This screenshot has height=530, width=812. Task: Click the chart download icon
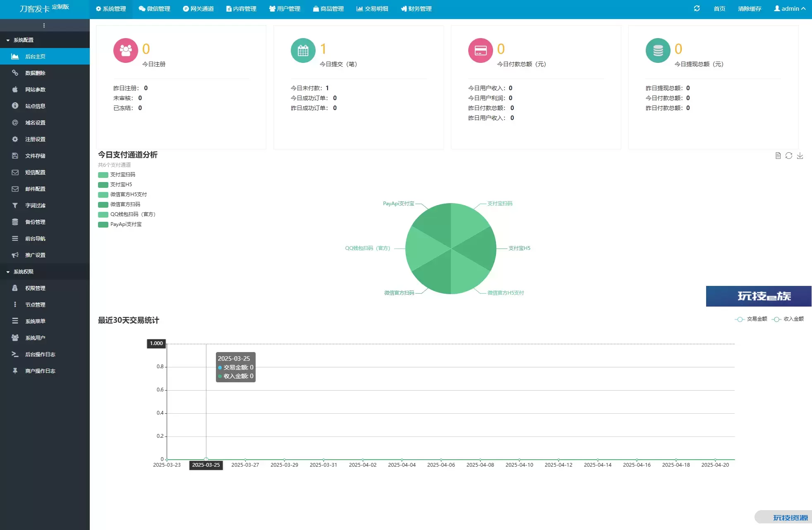pyautogui.click(x=800, y=156)
